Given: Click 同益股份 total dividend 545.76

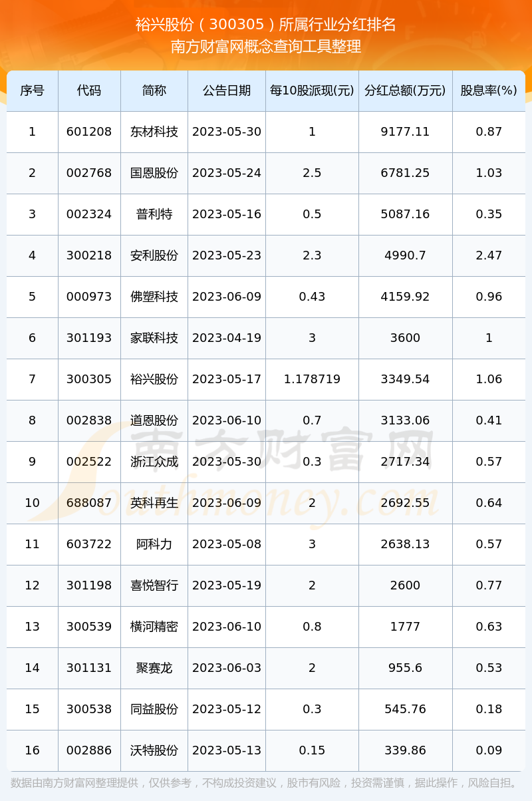Looking at the screenshot, I should [405, 709].
